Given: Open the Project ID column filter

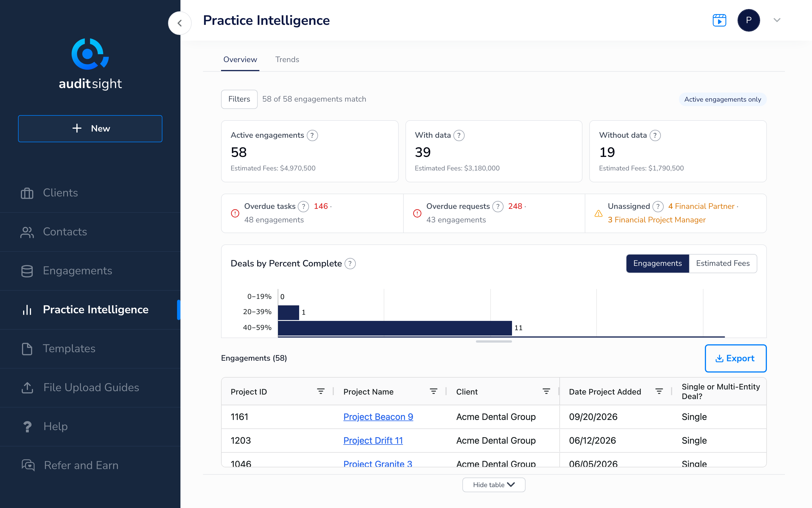Looking at the screenshot, I should pyautogui.click(x=321, y=391).
